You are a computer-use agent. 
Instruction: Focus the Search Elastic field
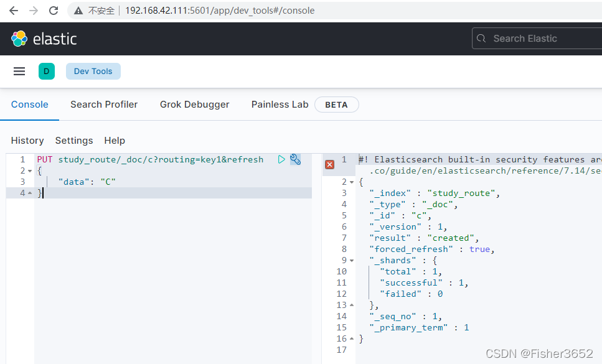coord(537,39)
